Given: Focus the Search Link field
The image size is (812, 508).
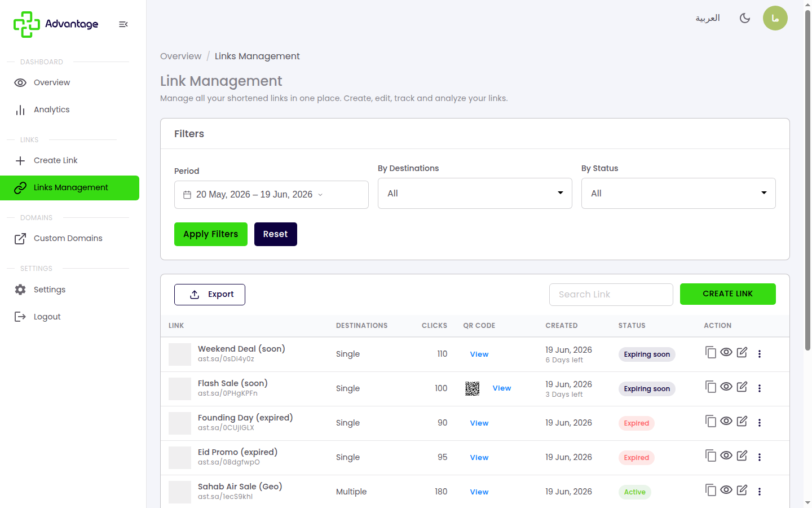Looking at the screenshot, I should pyautogui.click(x=611, y=295).
